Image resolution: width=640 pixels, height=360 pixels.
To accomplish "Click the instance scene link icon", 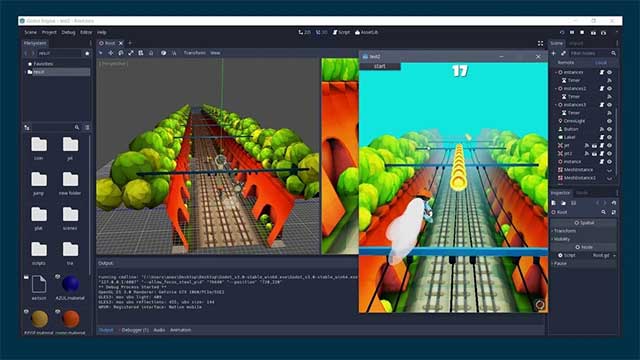I will (x=563, y=53).
